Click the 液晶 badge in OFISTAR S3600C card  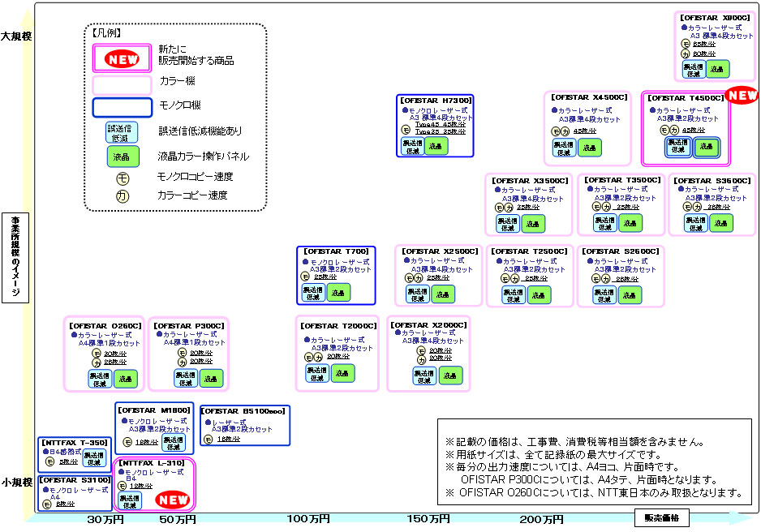[x=720, y=223]
